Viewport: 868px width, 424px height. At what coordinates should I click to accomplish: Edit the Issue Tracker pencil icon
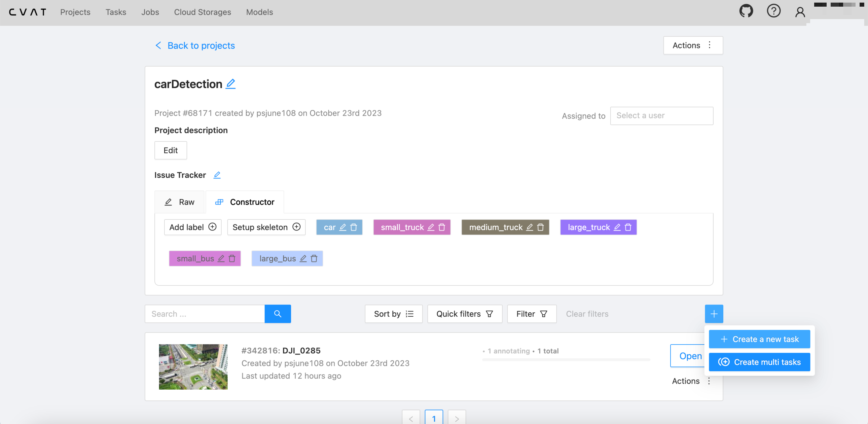217,175
